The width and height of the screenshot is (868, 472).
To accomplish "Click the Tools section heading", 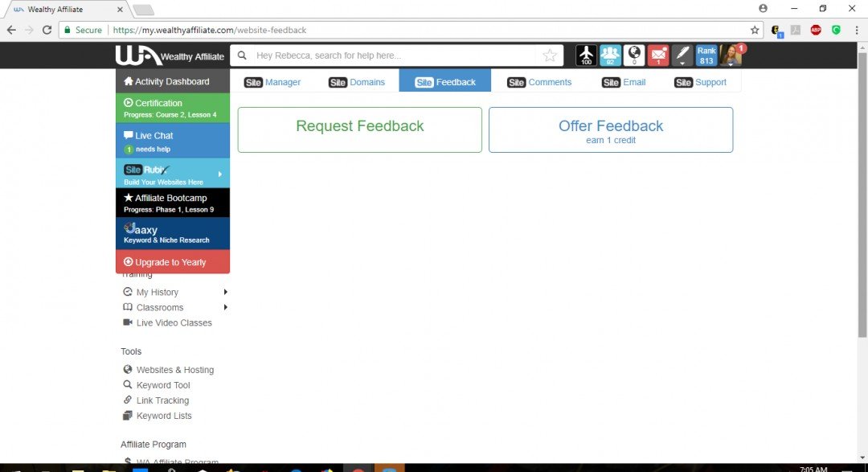I will (131, 351).
